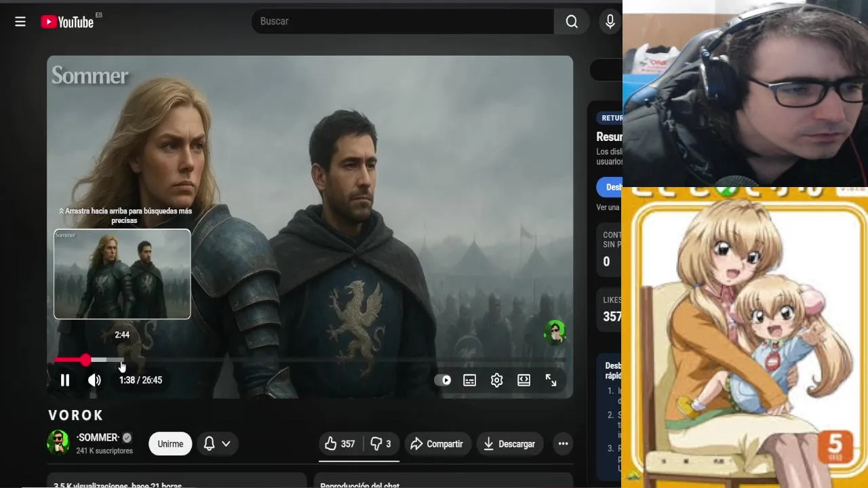Click the Unirme join button
This screenshot has width=868, height=488.
click(x=170, y=444)
